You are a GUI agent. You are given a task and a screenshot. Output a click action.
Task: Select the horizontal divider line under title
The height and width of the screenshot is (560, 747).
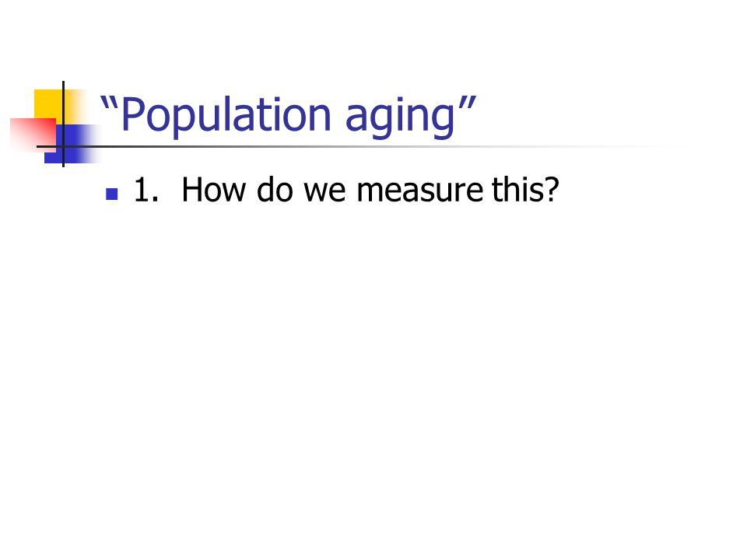tap(362, 147)
